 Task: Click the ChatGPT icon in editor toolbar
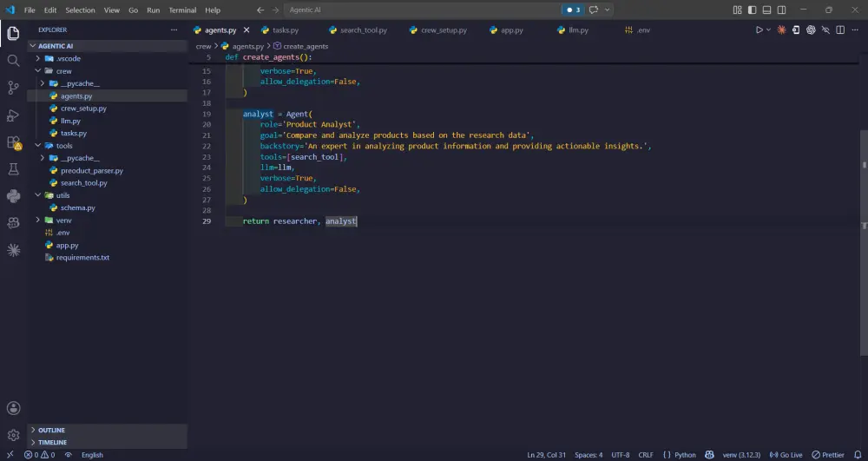(811, 30)
